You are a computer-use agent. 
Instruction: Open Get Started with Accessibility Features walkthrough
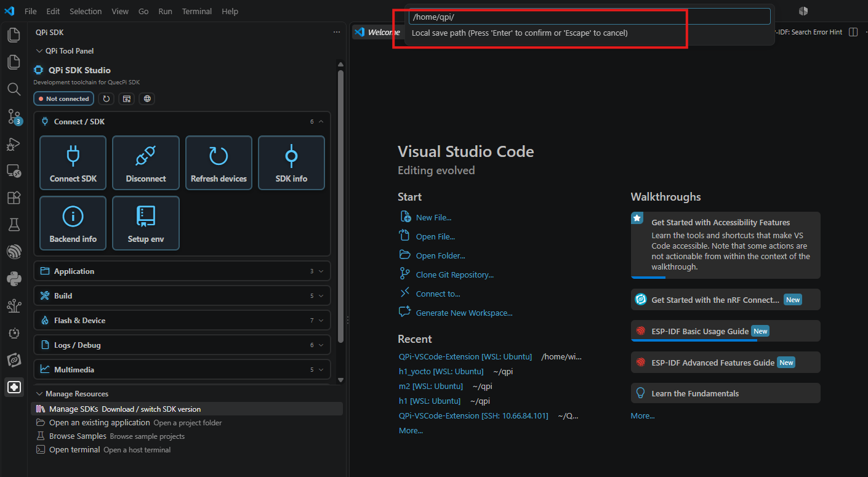click(726, 245)
